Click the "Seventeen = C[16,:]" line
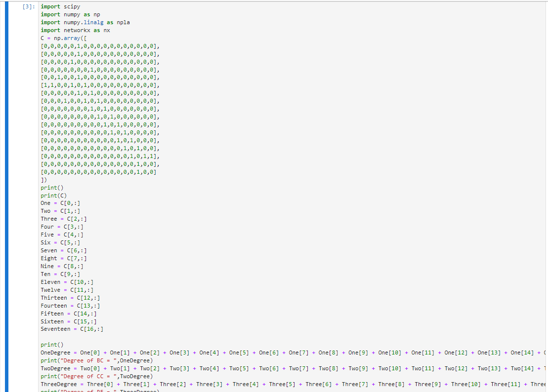The image size is (548, 392). coord(72,329)
